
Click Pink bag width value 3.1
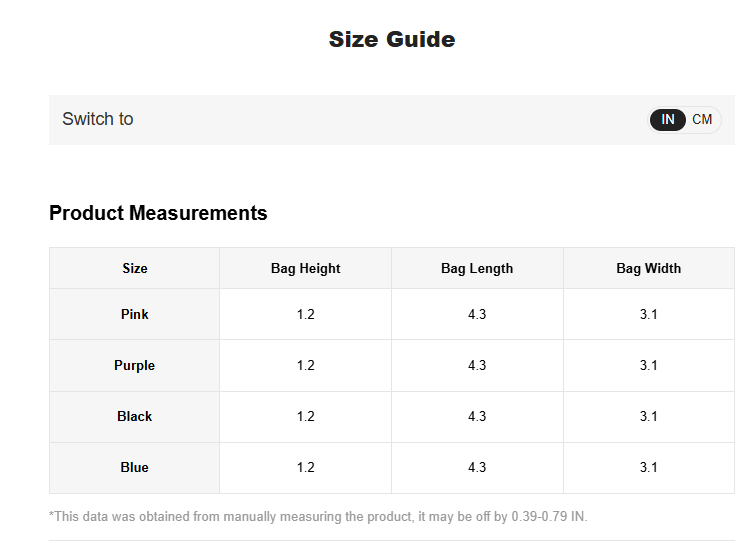point(648,314)
